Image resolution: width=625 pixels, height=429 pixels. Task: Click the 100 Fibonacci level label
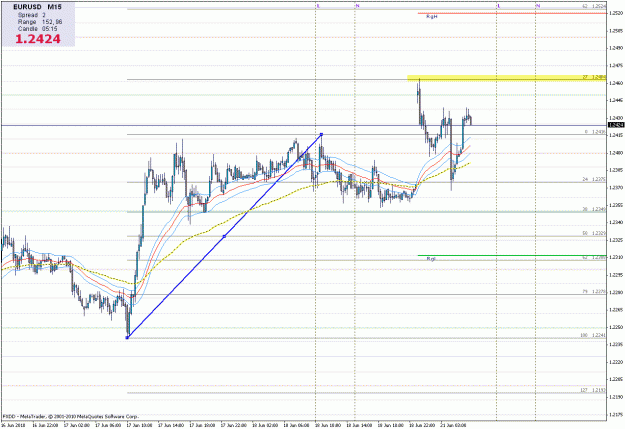593,335
